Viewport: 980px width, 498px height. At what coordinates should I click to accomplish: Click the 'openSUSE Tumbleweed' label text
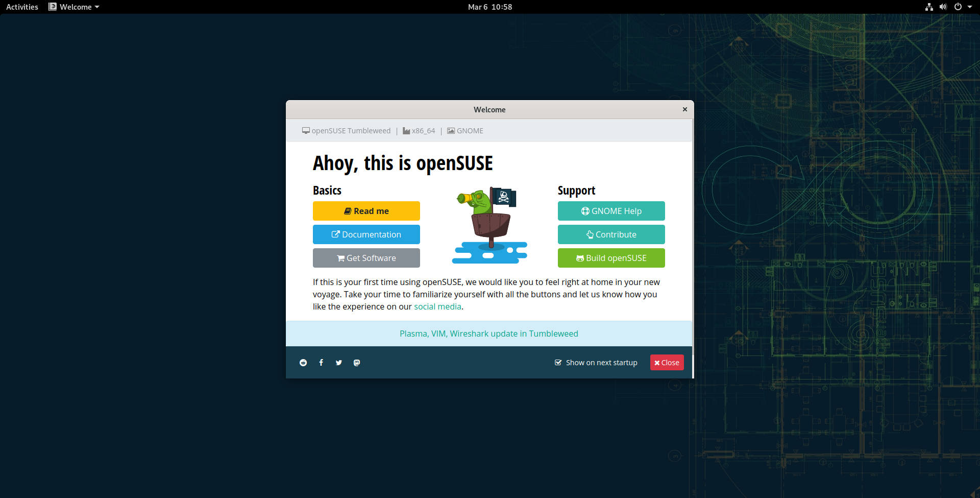click(351, 131)
